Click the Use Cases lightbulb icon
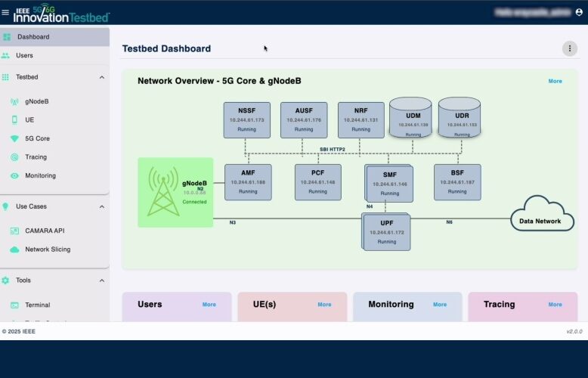The image size is (588, 378). coord(5,206)
